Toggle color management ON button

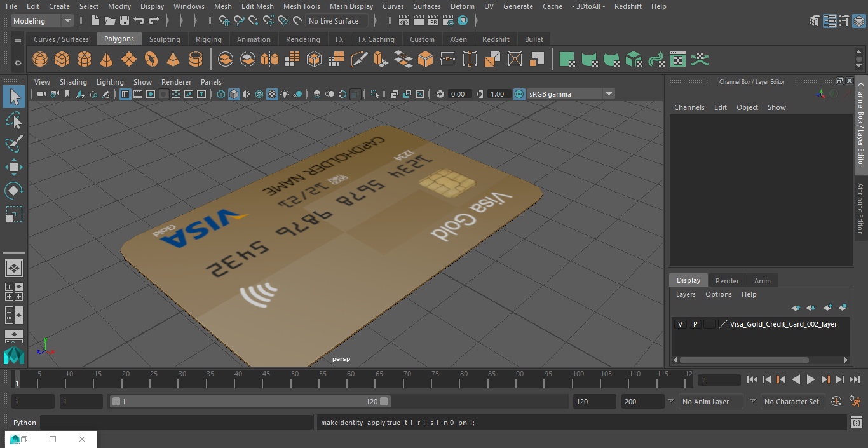[x=519, y=94]
